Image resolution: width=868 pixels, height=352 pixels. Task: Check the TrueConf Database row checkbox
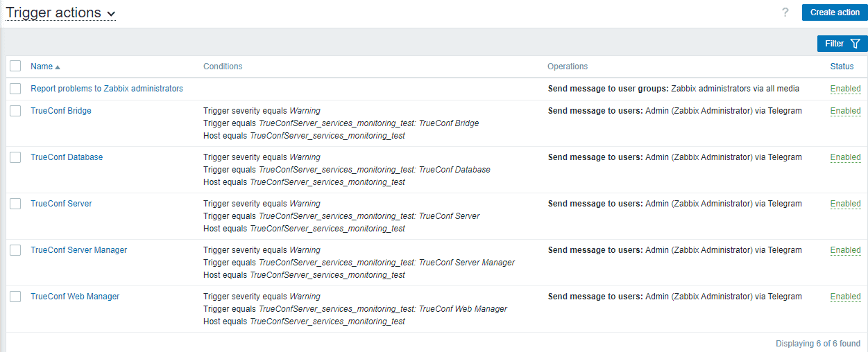15,157
